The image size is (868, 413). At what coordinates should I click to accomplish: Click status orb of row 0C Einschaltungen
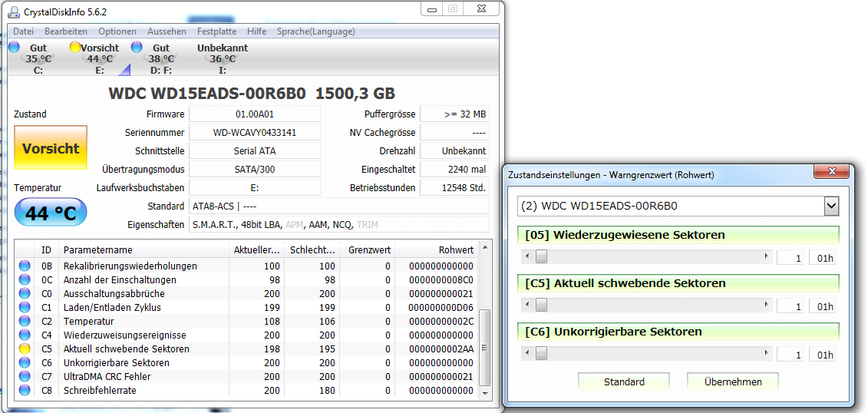tap(25, 279)
